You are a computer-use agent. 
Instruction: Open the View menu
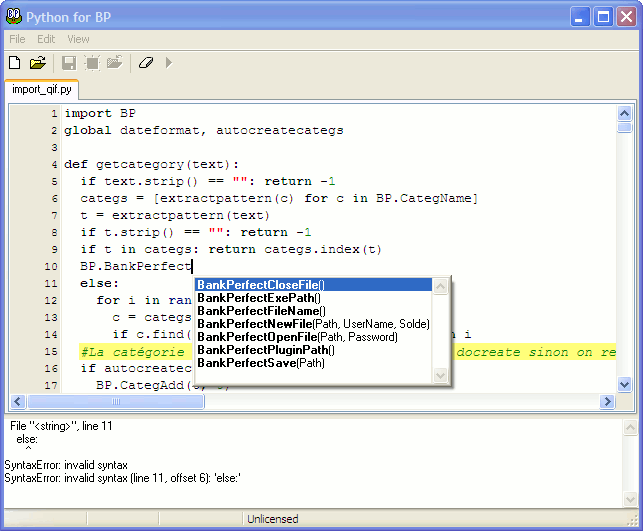coord(78,39)
